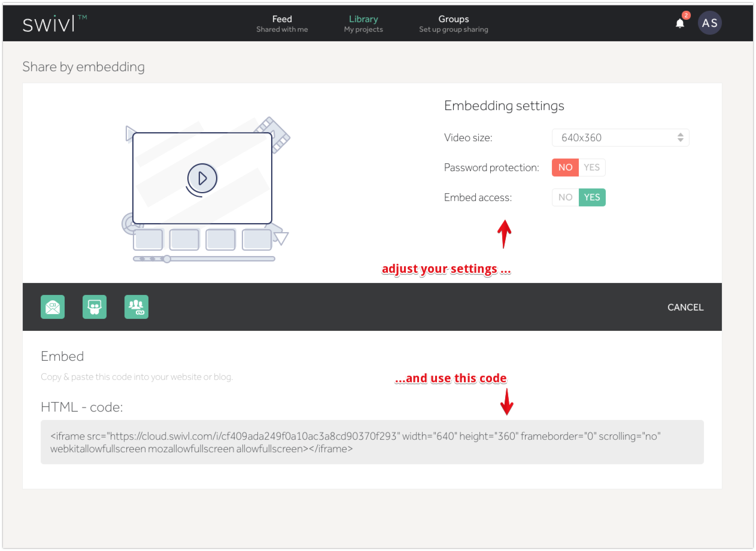Click the share by email envelope icon
This screenshot has width=756, height=551.
53,307
